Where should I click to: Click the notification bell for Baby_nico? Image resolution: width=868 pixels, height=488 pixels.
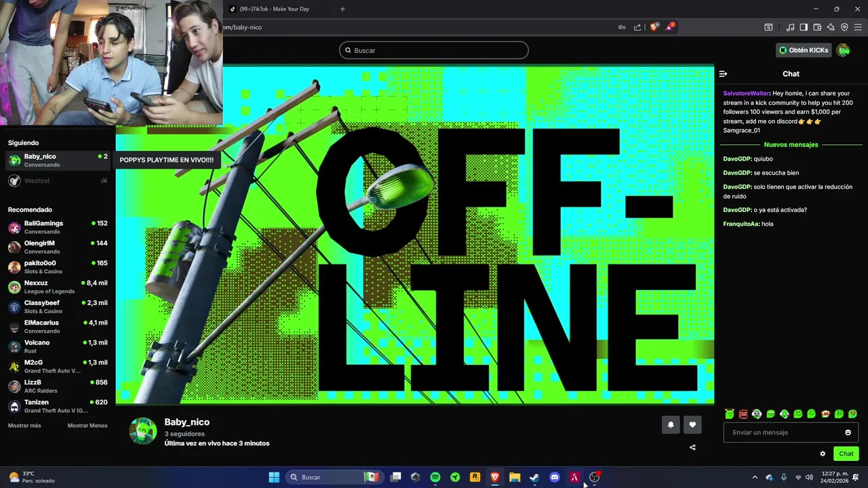tap(671, 425)
